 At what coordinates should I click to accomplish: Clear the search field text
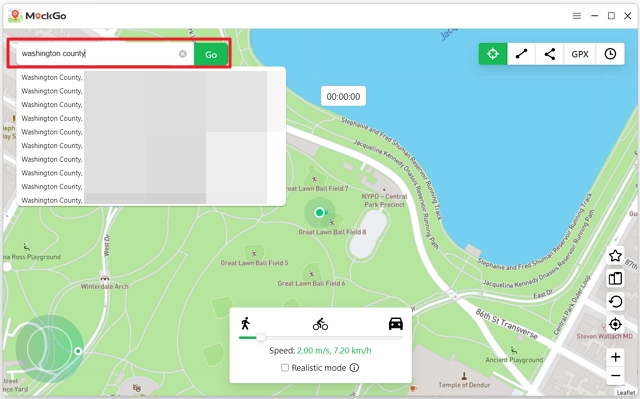(x=183, y=54)
